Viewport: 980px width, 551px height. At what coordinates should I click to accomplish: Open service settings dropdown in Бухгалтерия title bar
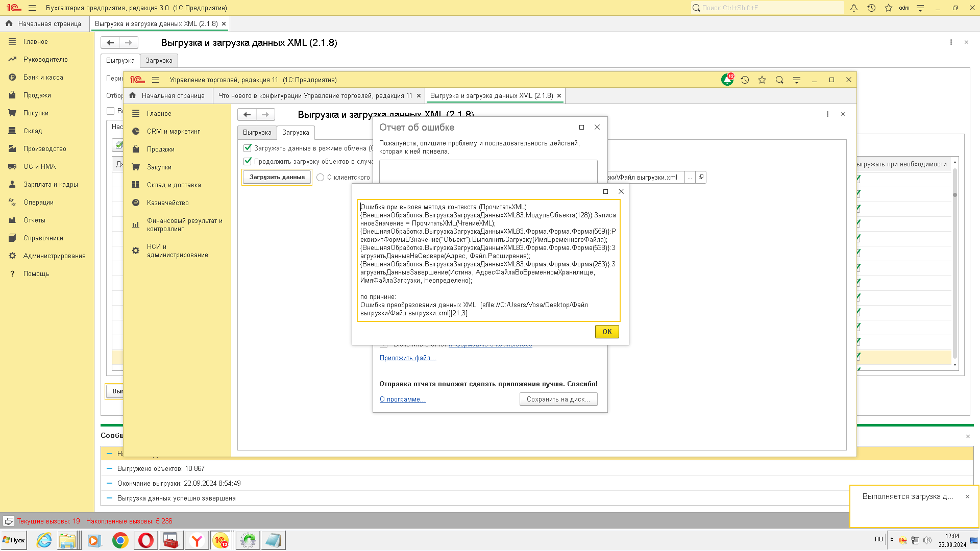point(920,8)
